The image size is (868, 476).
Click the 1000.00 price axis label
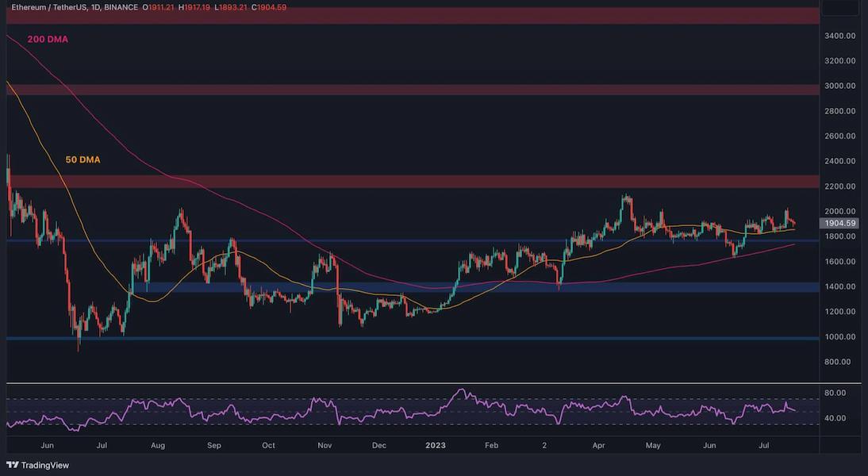click(839, 336)
